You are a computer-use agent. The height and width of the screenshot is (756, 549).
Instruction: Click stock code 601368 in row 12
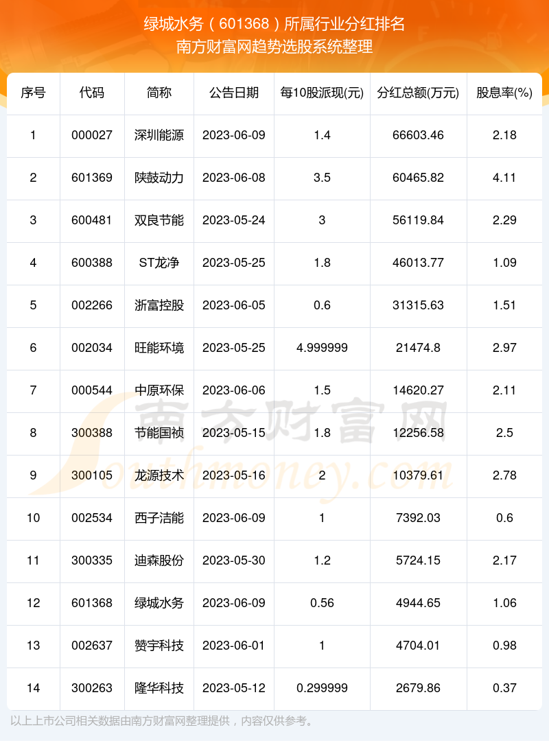tap(92, 603)
